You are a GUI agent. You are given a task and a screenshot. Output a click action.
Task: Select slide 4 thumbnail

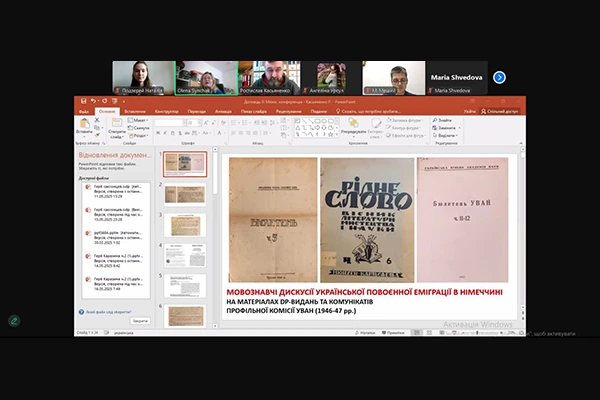click(x=185, y=255)
